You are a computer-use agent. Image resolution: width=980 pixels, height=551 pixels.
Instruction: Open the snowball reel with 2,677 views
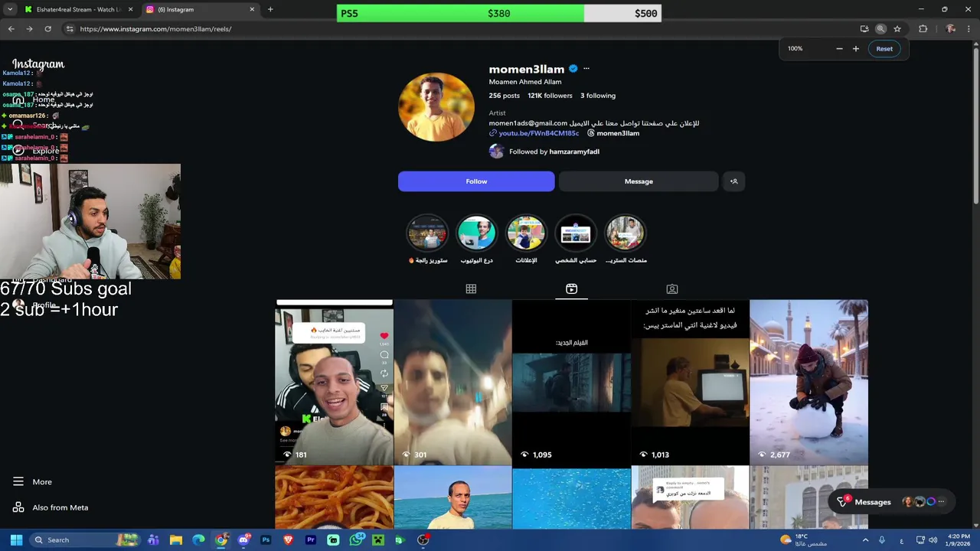(808, 383)
